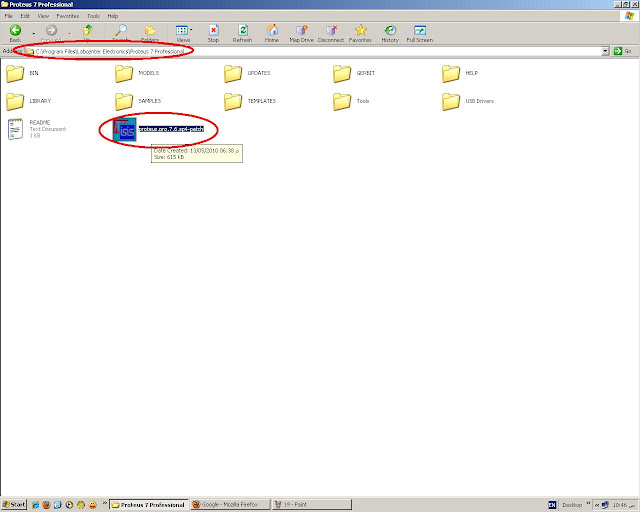This screenshot has height=512, width=640.
Task: Click the Stop toolbar icon
Action: (213, 33)
